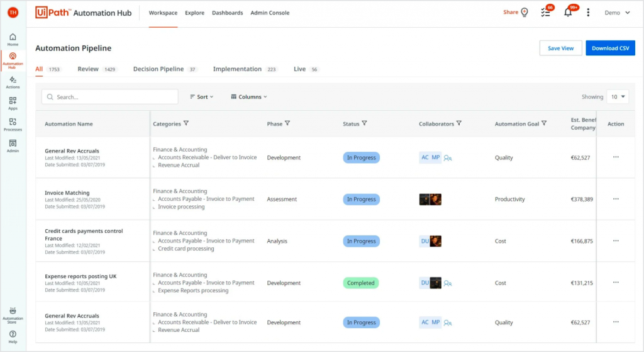The width and height of the screenshot is (644, 352).
Task: Click the Share idea lightbulb
Action: click(525, 13)
